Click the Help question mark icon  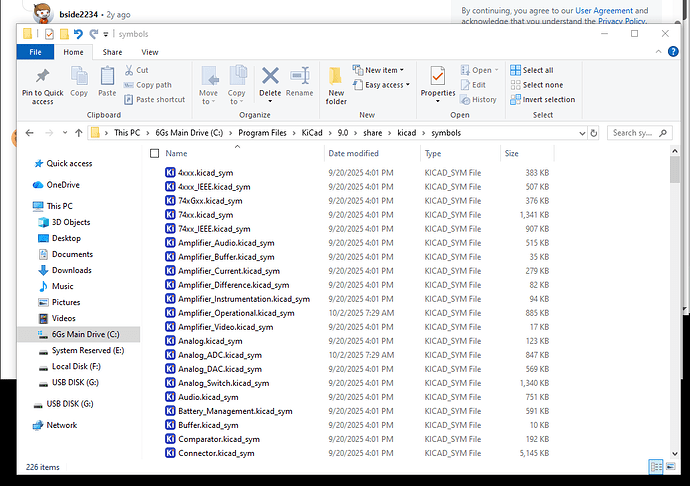(x=673, y=52)
